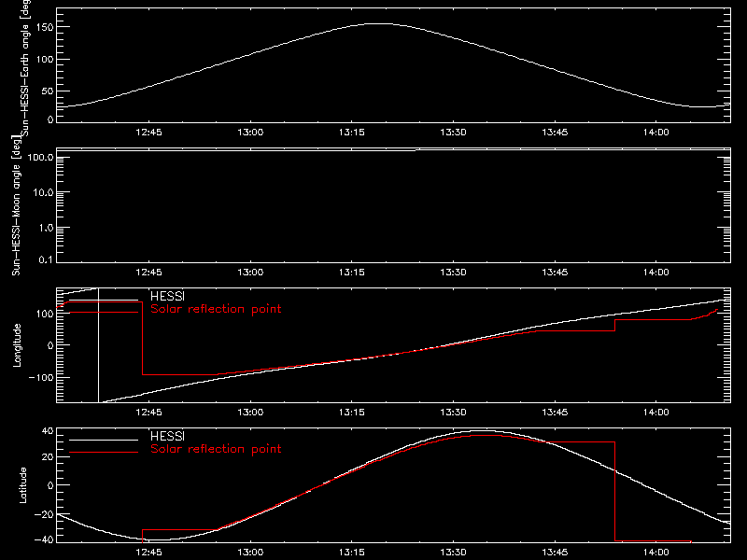Click '14:00' under the Moon angle plot

point(656,273)
